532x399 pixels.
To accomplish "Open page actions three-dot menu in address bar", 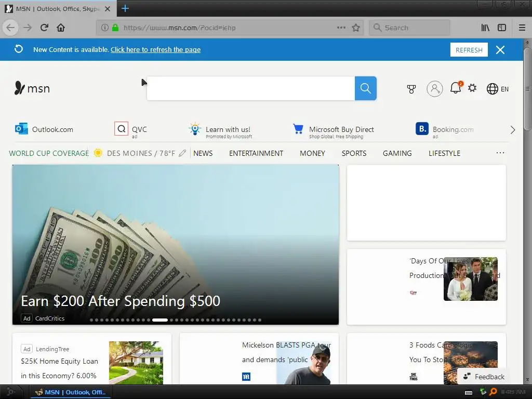I will click(341, 28).
